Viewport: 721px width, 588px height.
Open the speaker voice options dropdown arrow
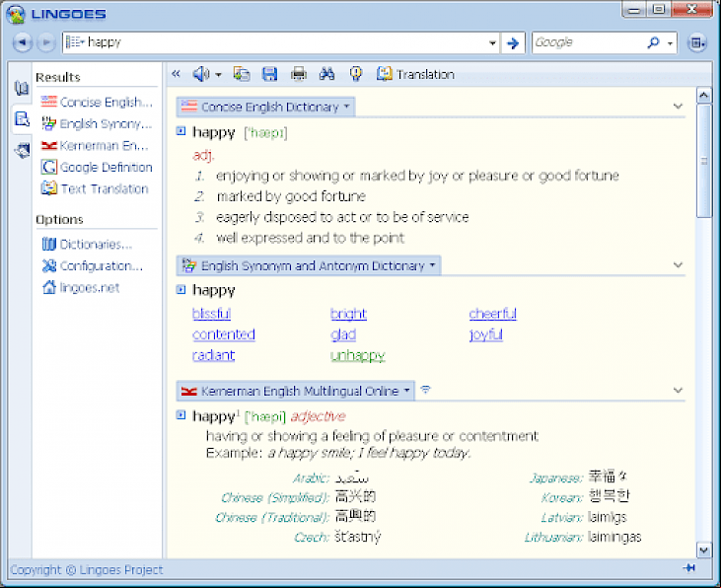pyautogui.click(x=218, y=75)
